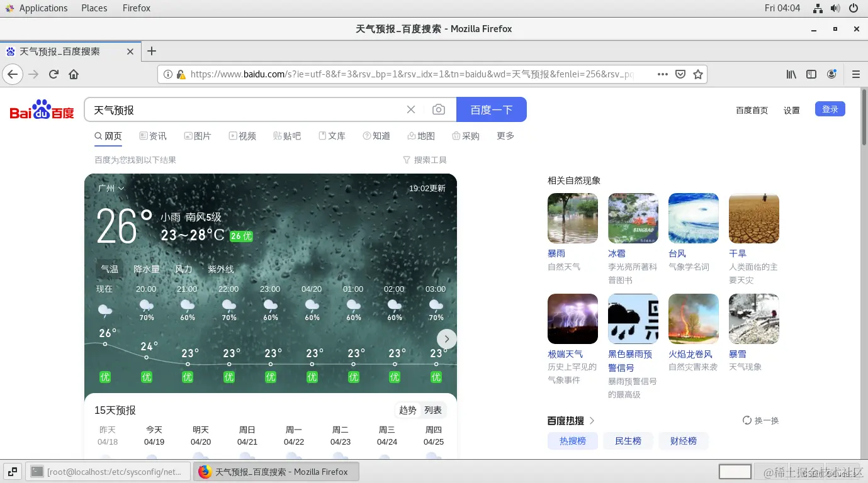Open the Places menu
This screenshot has height=483, width=868.
[x=94, y=8]
